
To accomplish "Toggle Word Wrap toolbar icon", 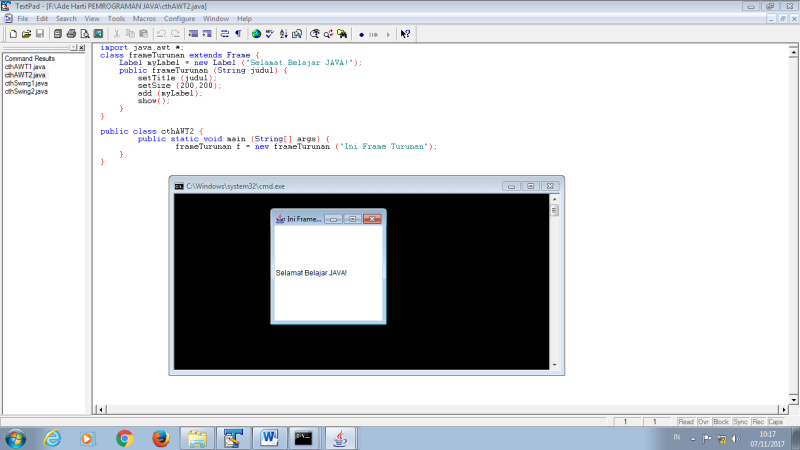I will [x=224, y=34].
